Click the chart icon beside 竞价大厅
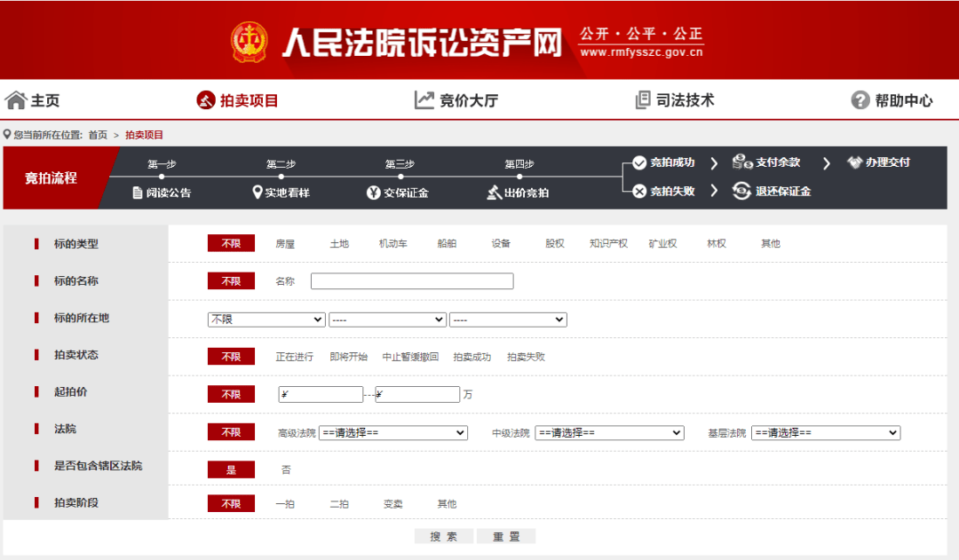Image resolution: width=959 pixels, height=560 pixels. pos(424,99)
